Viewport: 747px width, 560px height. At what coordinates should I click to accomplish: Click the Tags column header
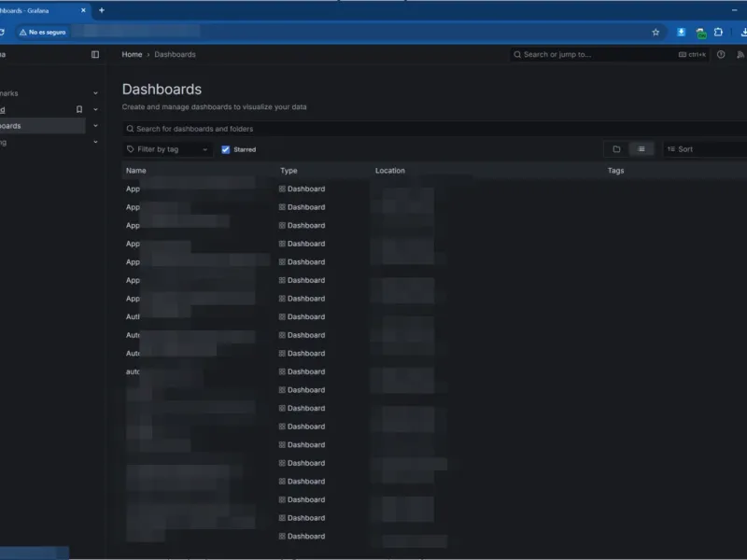click(615, 171)
